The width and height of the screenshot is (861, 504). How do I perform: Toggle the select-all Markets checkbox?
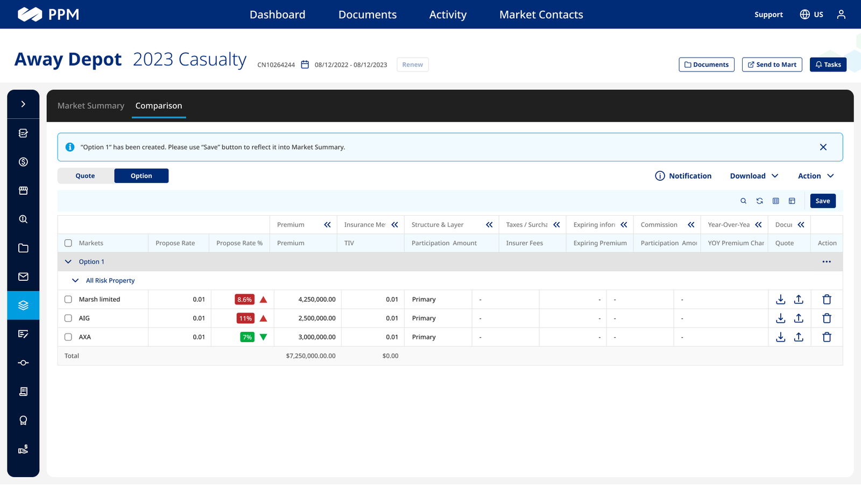[68, 243]
